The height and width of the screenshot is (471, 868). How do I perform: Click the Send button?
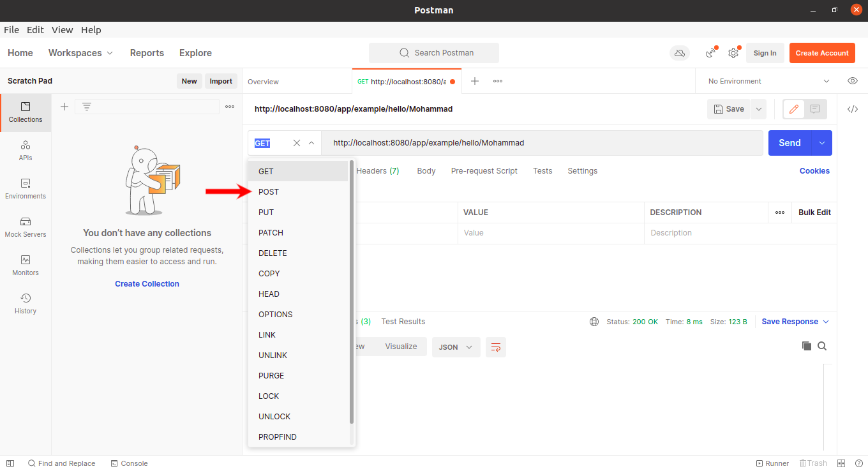(x=789, y=143)
